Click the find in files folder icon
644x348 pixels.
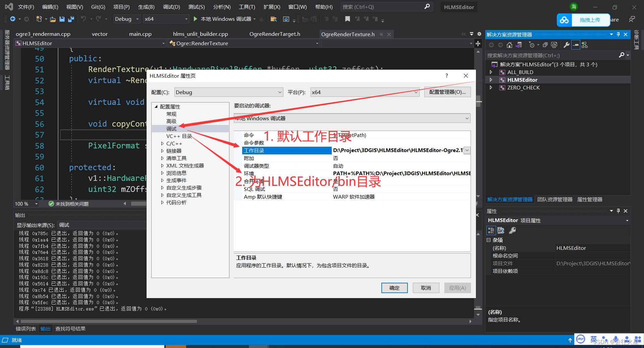pyautogui.click(x=274, y=19)
